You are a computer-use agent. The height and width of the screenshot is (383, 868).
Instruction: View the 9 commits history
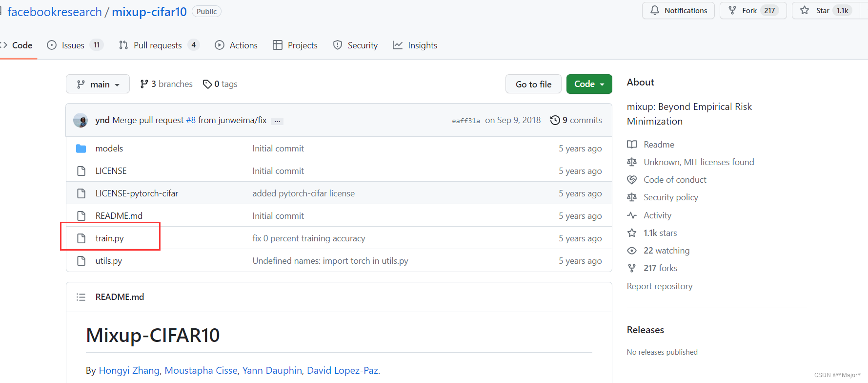(576, 120)
